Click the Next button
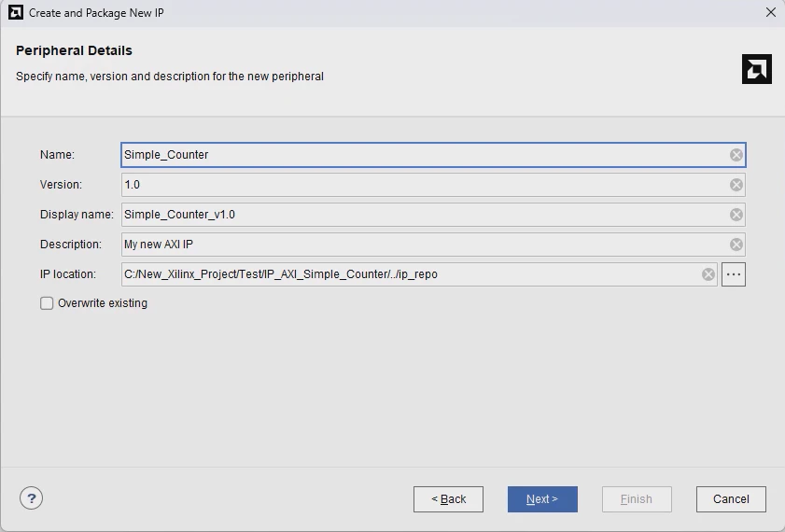785x532 pixels. [542, 499]
